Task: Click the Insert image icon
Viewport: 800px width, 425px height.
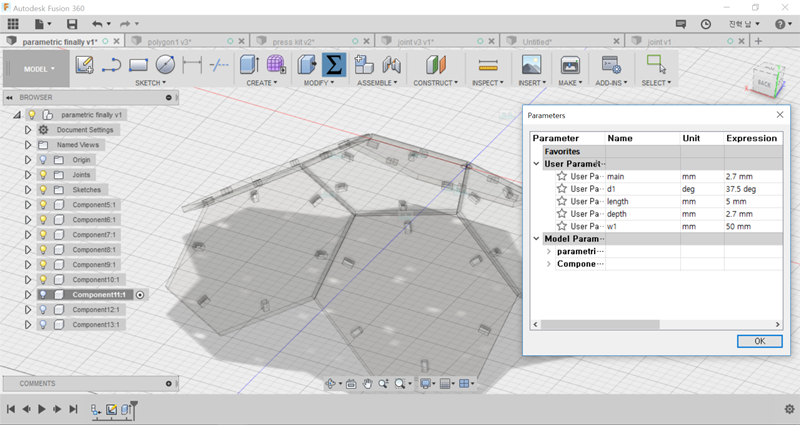Action: (x=529, y=65)
